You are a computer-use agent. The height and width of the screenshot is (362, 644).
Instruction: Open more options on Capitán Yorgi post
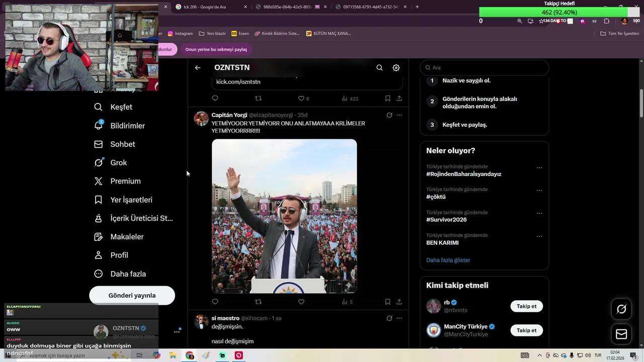(399, 115)
